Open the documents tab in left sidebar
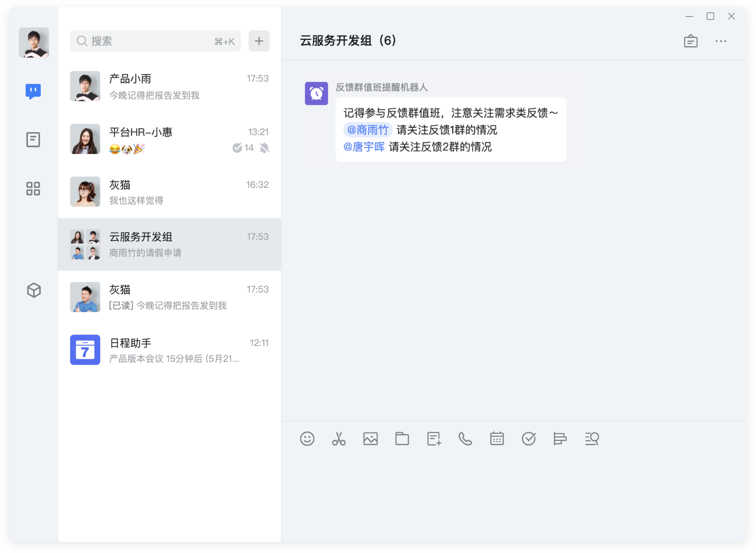756x553 pixels. click(33, 140)
